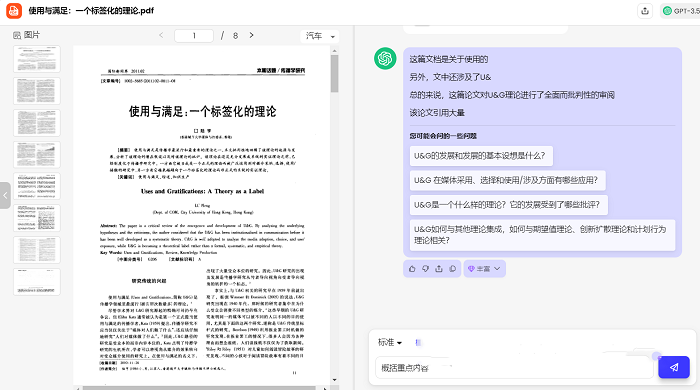The height and width of the screenshot is (390, 700).
Task: Click the page number input field
Action: (x=194, y=36)
